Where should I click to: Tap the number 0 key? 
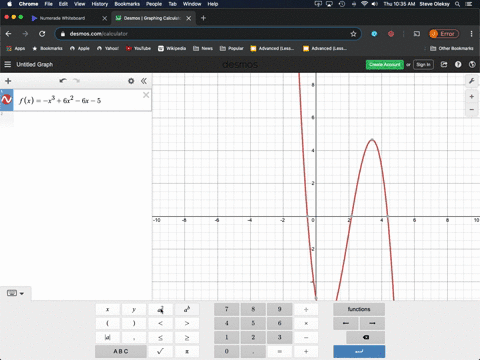[227, 351]
